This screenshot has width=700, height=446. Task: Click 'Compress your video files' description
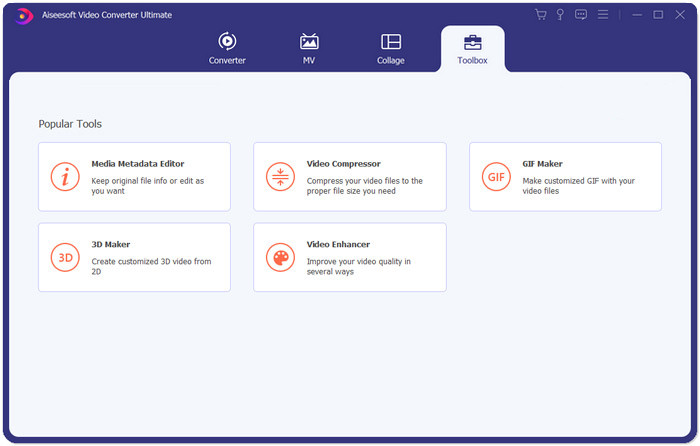[x=364, y=186]
